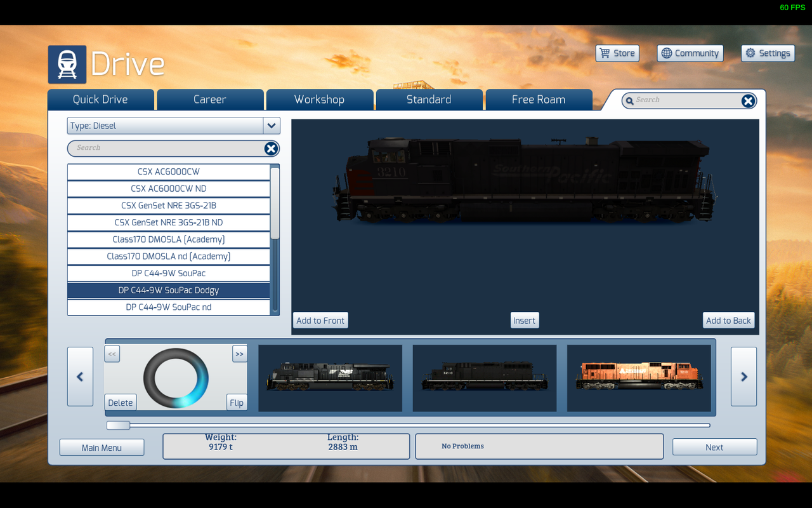Switch to the Quick Drive tab
The image size is (812, 508).
100,100
